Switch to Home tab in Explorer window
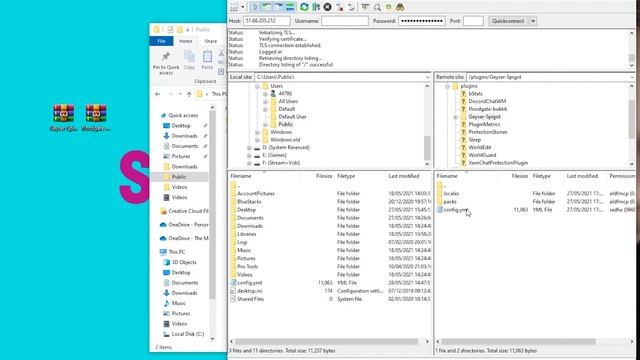 [x=185, y=41]
